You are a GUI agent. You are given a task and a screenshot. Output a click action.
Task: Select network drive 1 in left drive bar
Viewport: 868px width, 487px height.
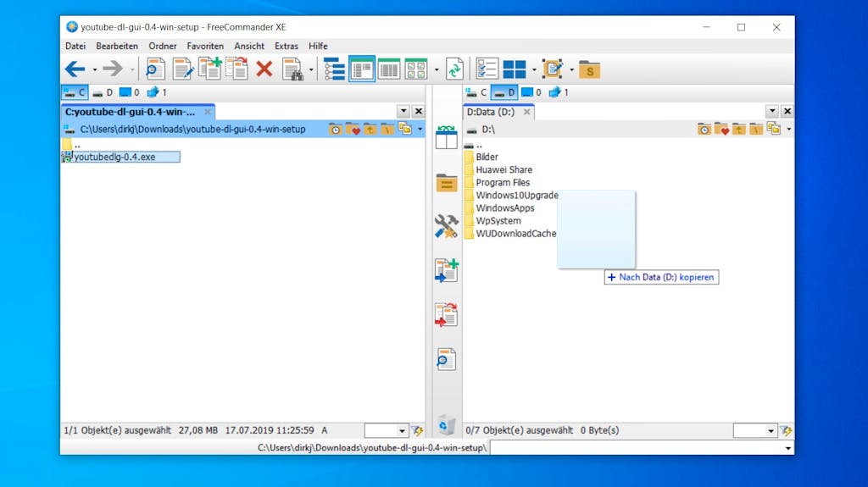point(157,92)
